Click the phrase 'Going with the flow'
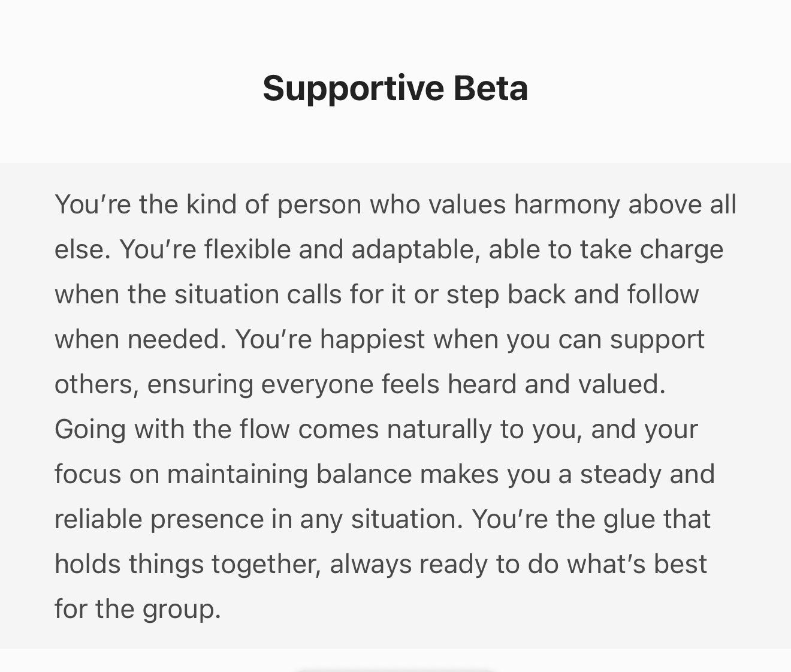This screenshot has height=672, width=791. pos(172,429)
